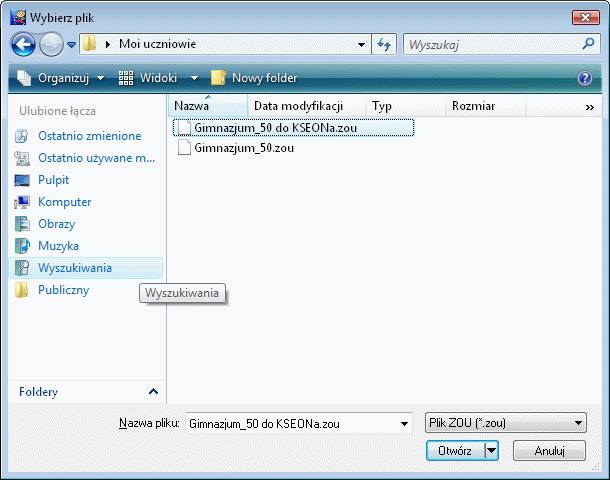This screenshot has width=610, height=480.
Task: Open the Plik ZOU file type dropdown
Action: pyautogui.click(x=506, y=423)
